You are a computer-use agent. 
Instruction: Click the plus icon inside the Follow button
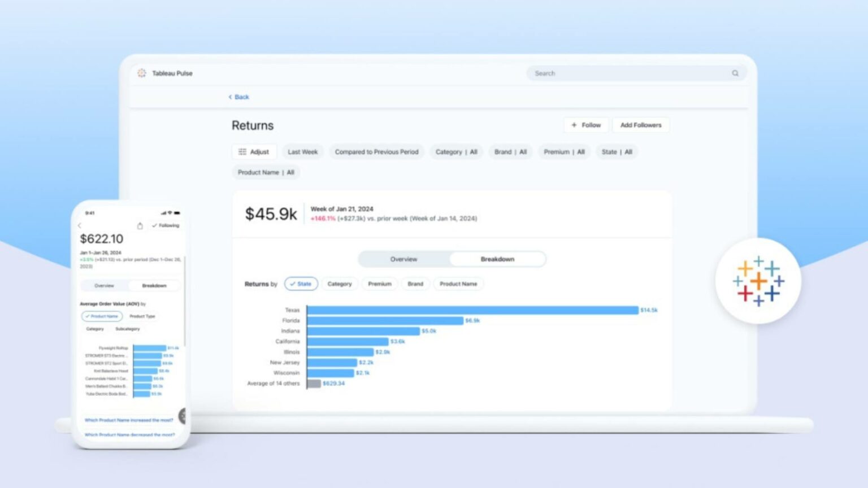(x=574, y=125)
